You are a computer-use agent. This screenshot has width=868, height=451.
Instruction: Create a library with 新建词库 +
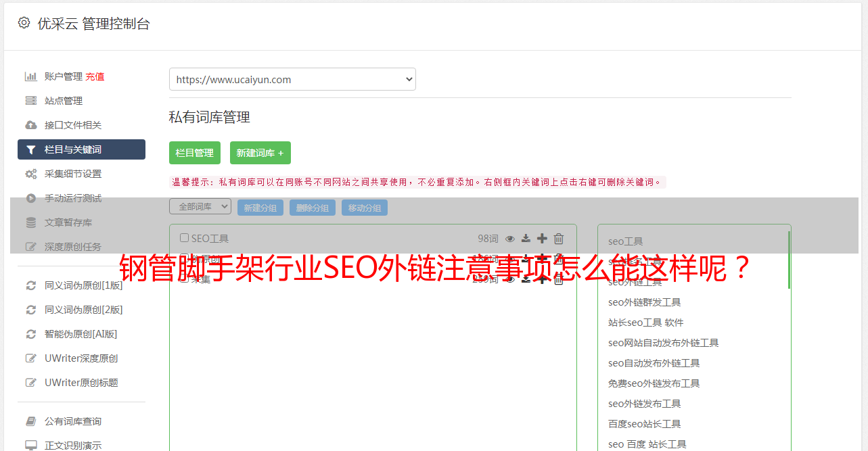(260, 153)
